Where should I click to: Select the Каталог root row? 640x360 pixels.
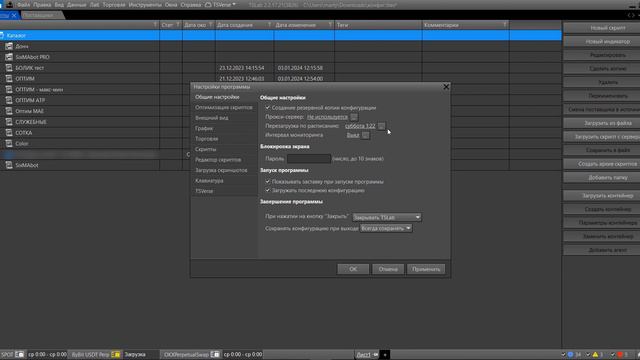click(x=281, y=36)
